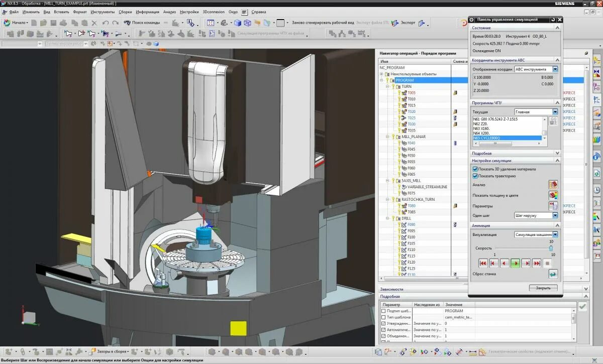Click play reverse button

[x=505, y=263]
